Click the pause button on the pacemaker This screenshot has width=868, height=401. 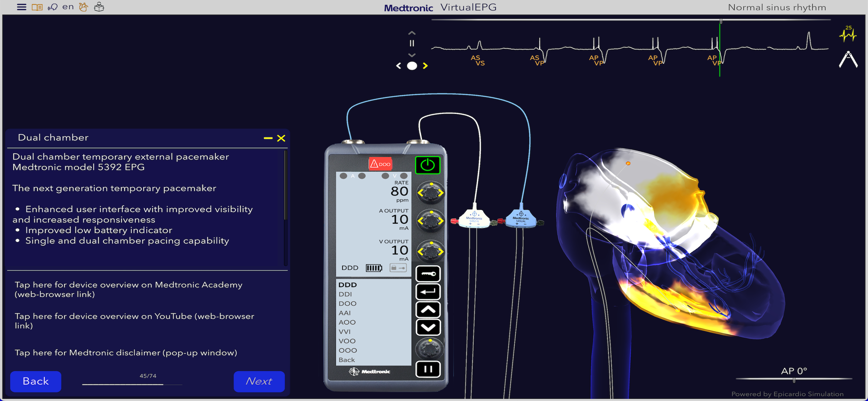(428, 369)
